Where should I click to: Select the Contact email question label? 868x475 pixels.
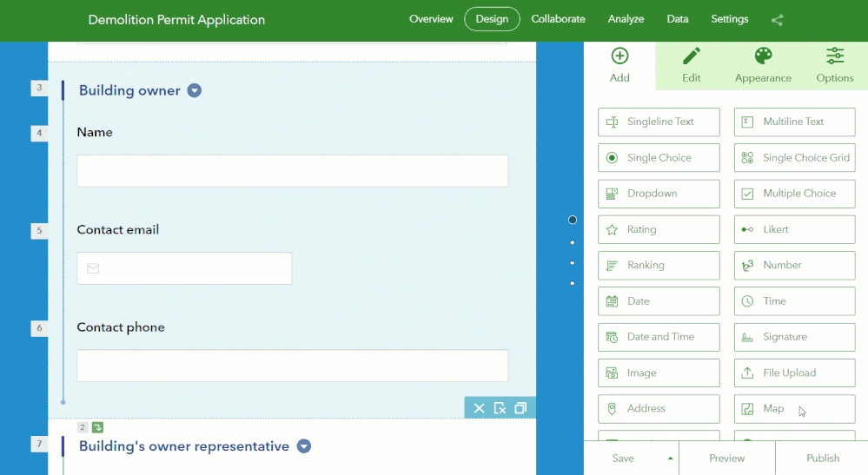[118, 229]
